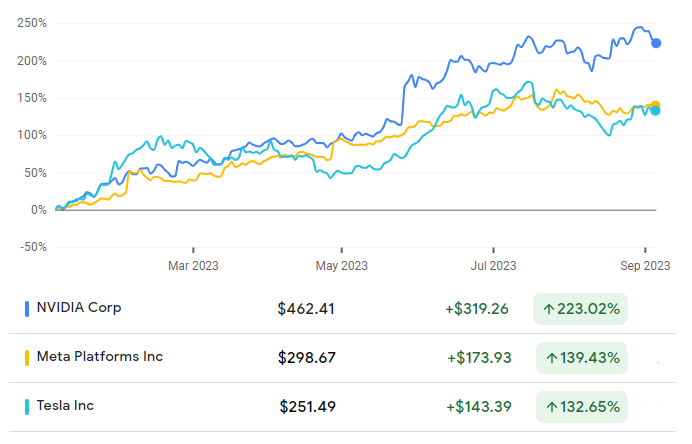Click the blue color bar beside NVIDIA Corp
Image resolution: width=692 pixels, height=444 pixels.
point(26,309)
